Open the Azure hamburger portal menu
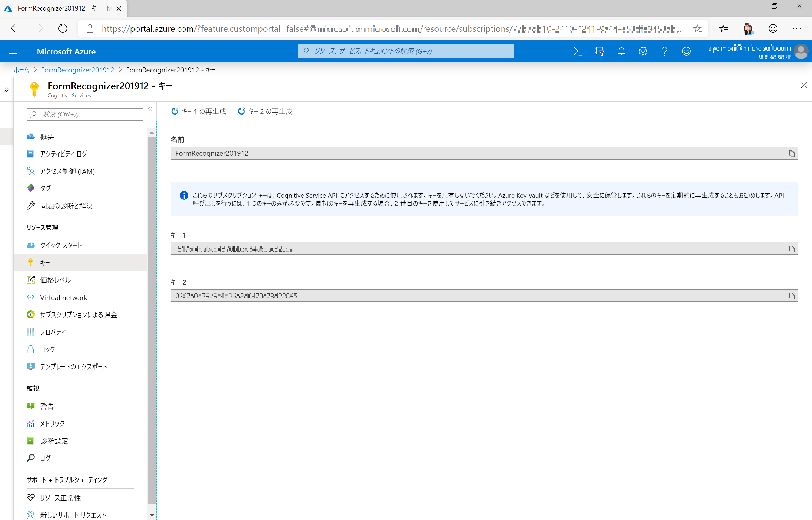Screen dimensions: 812x520 click(x=13, y=51)
